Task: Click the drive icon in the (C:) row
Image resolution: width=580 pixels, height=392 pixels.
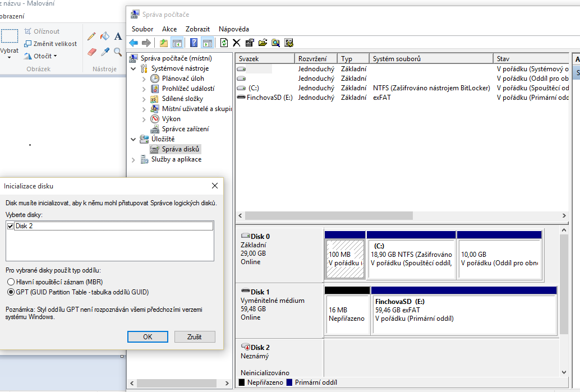Action: click(x=241, y=88)
